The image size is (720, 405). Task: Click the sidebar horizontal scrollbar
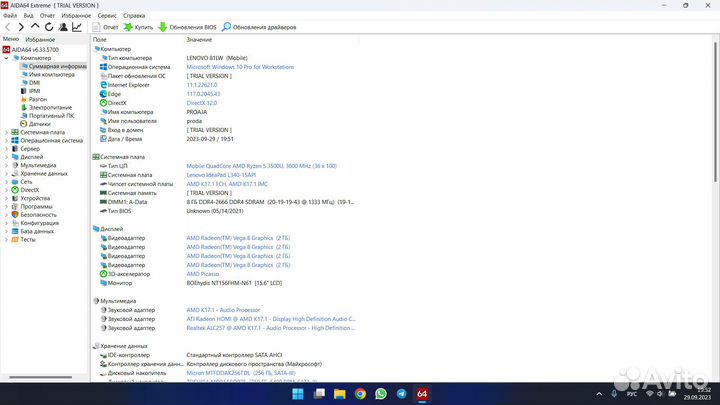(x=41, y=377)
